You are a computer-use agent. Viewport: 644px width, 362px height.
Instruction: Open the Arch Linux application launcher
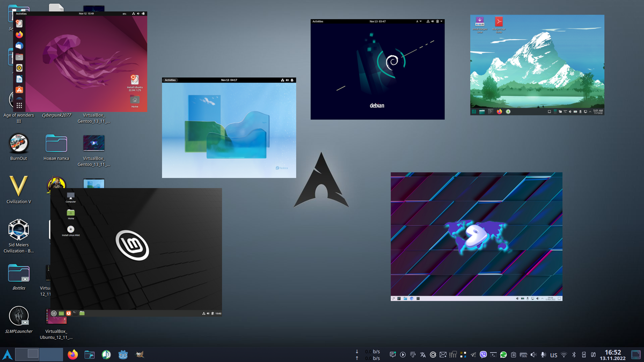coord(8,354)
